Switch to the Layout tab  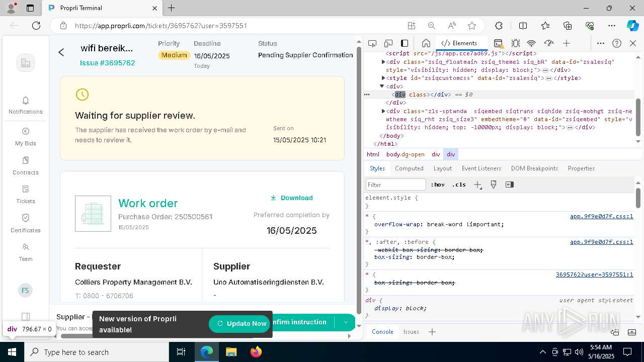[x=443, y=168]
